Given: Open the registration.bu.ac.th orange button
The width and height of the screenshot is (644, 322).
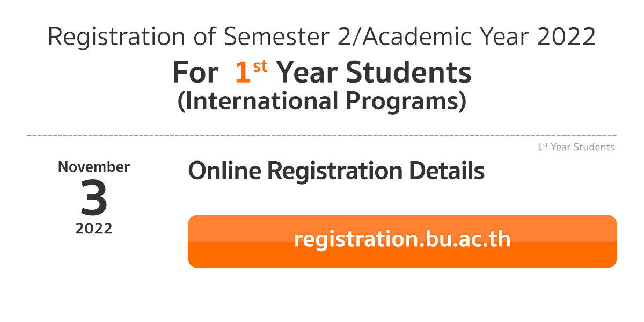Looking at the screenshot, I should click(402, 241).
